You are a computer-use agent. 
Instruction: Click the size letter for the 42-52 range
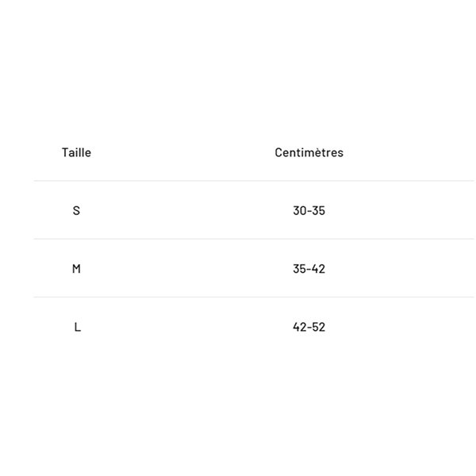tap(77, 327)
